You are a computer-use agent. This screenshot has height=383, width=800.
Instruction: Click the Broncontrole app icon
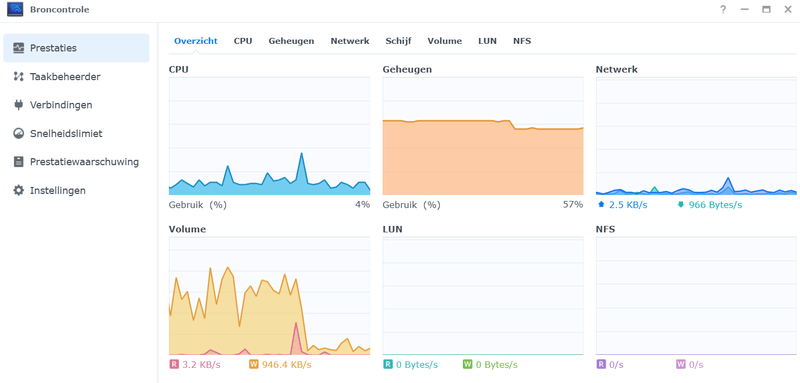coord(15,9)
